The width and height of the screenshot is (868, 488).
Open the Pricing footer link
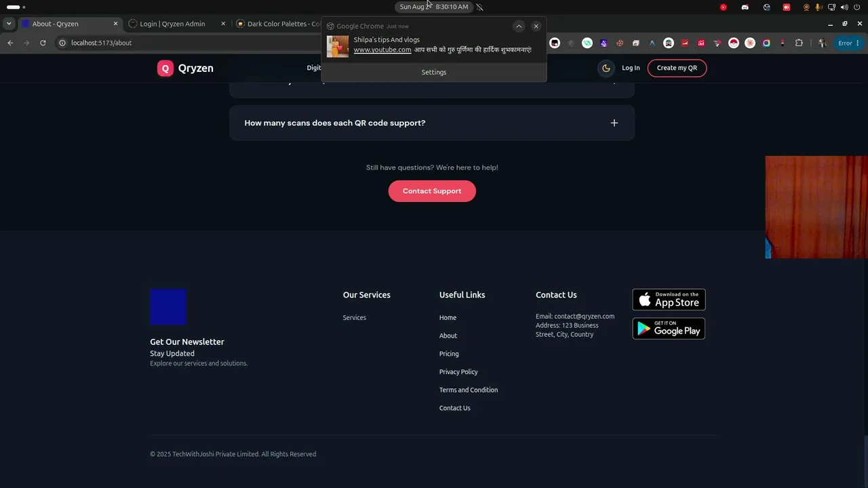click(448, 354)
